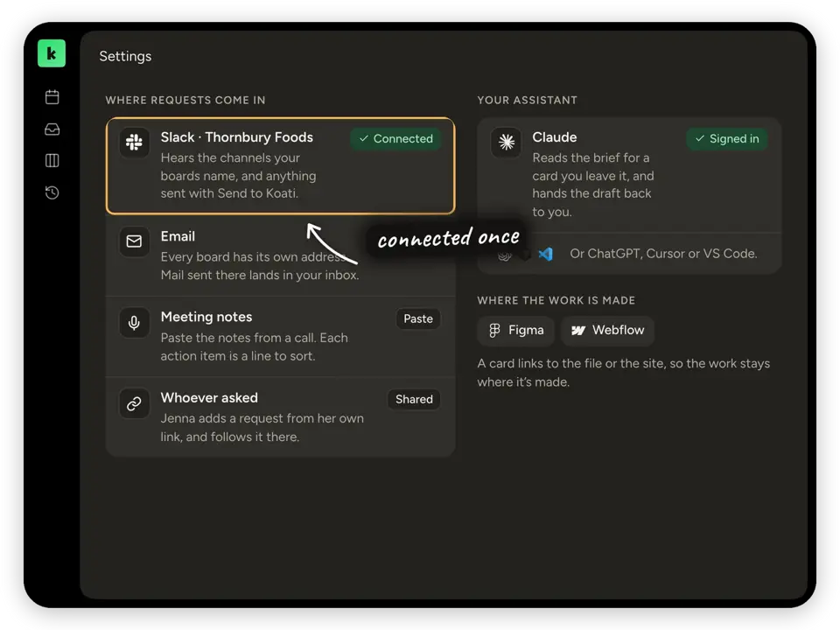Click the 'WHERE THE WORK IS MADE' label
The width and height of the screenshot is (840, 630).
click(556, 300)
